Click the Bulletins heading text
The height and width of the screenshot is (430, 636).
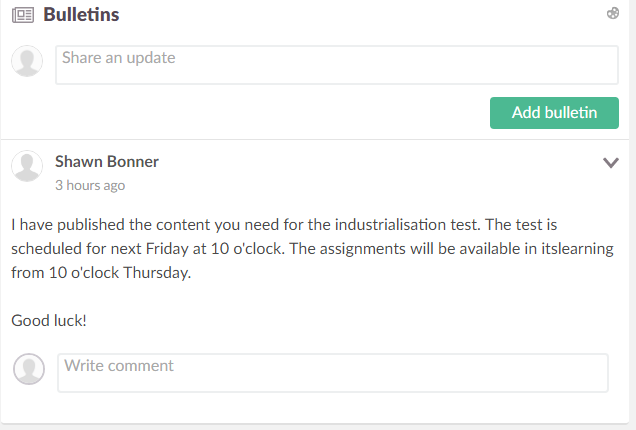tap(82, 15)
